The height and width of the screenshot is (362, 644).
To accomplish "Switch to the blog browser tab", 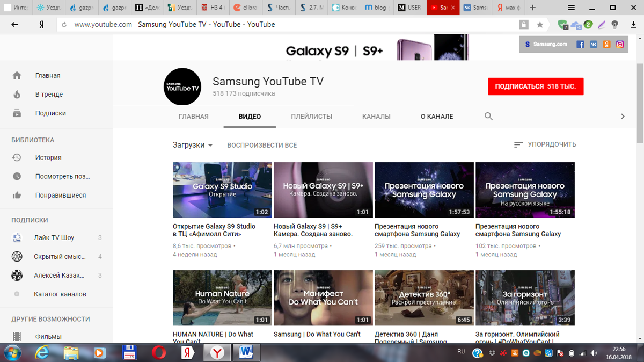I will [x=377, y=8].
